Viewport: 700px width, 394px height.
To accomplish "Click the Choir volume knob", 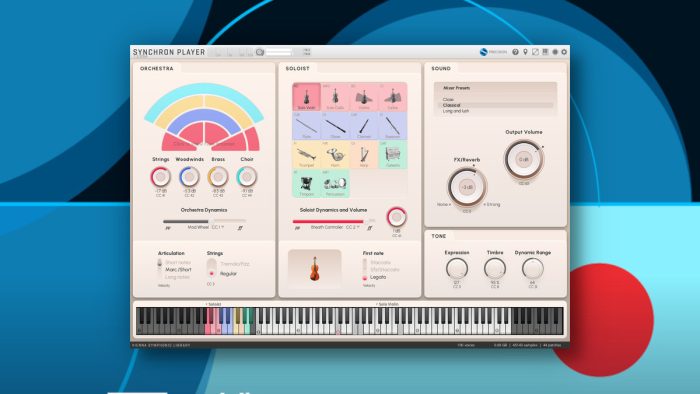I will 247,177.
